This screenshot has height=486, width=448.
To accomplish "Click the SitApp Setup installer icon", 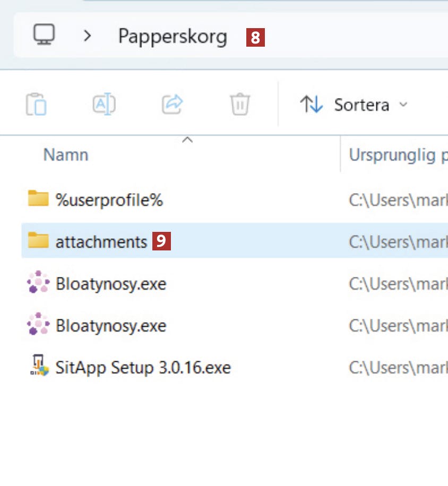I will point(38,367).
